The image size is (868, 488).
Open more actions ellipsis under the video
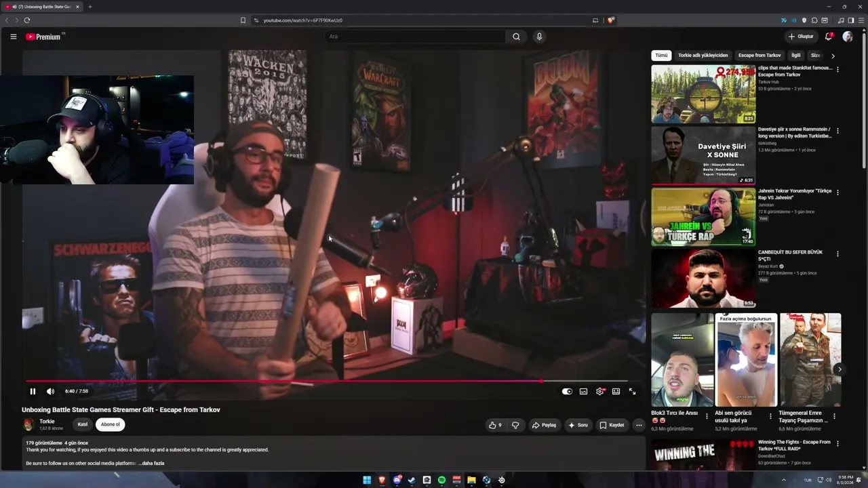[639, 425]
